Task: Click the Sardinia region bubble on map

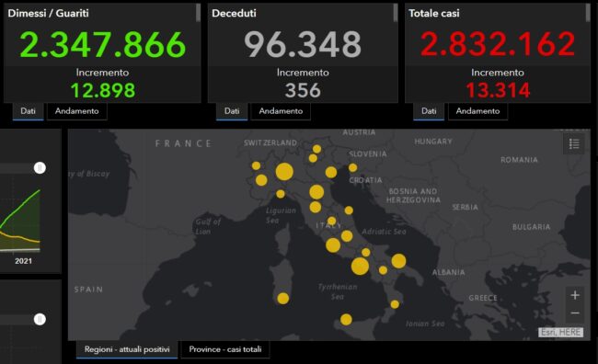Action: [283, 299]
